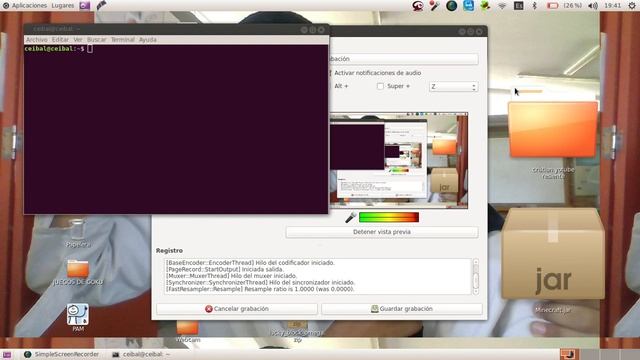The height and width of the screenshot is (360, 640).
Task: Select the PAM desktop icon
Action: [78, 318]
